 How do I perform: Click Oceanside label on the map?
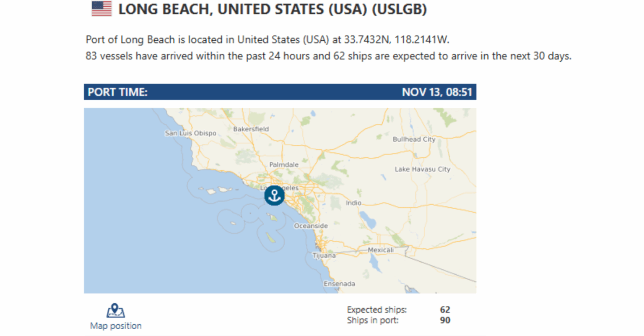coord(311,226)
